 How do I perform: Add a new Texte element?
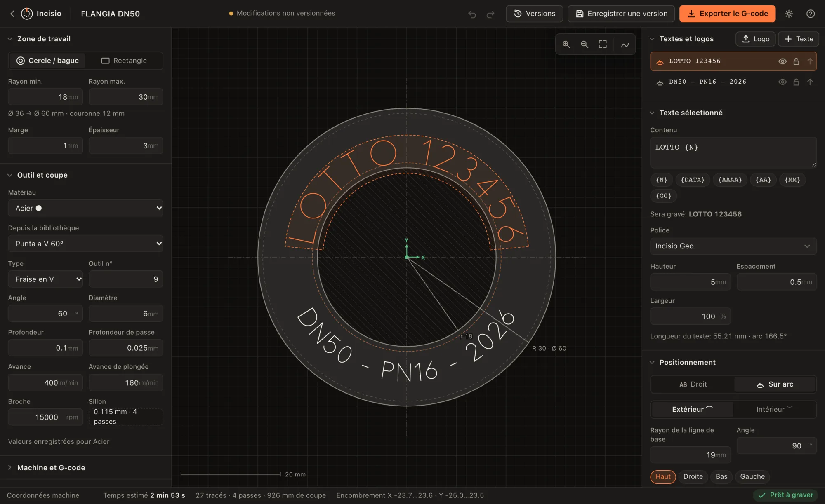[798, 39]
